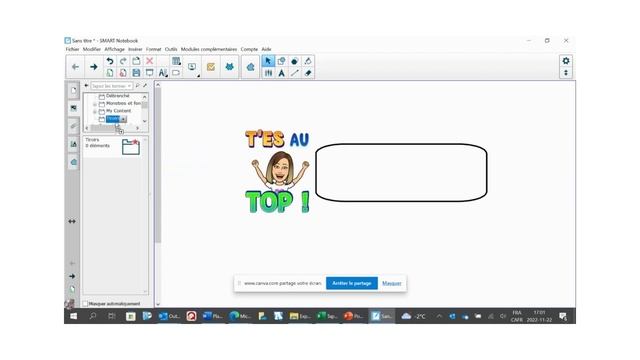Open PowerPoint from the taskbar
This screenshot has width=640, height=360.
pyautogui.click(x=353, y=316)
